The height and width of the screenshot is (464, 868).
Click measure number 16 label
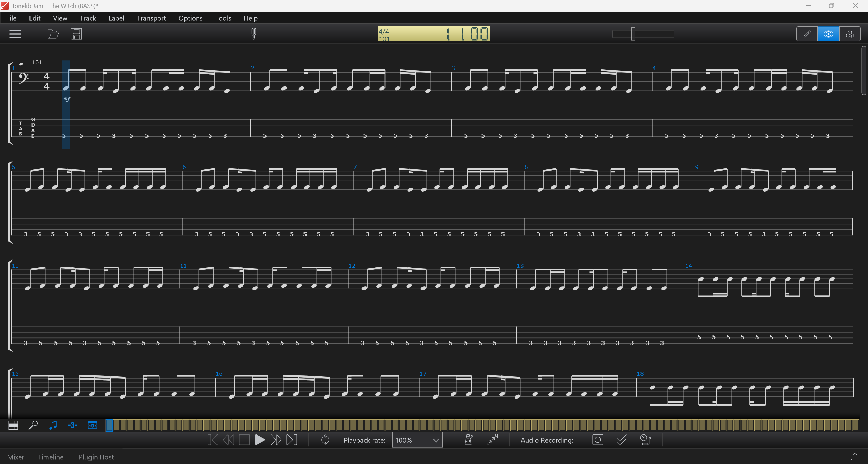point(219,374)
